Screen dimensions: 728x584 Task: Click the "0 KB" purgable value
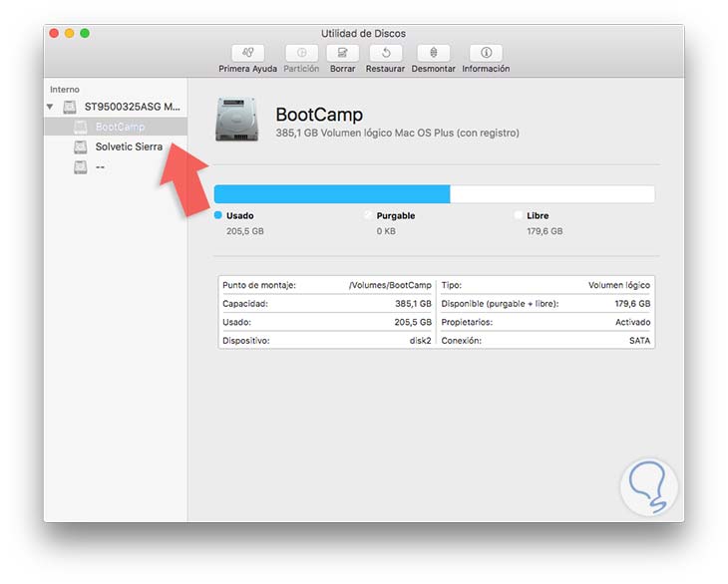[x=386, y=231]
